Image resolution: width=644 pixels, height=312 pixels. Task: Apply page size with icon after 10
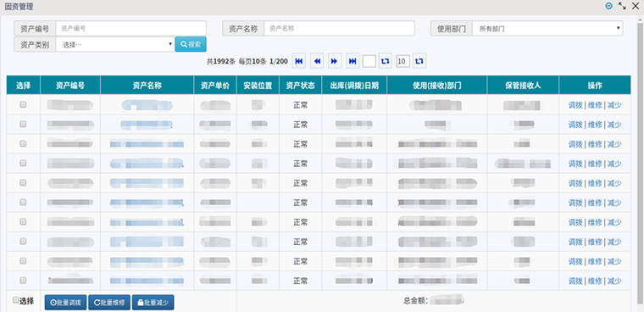click(x=419, y=62)
